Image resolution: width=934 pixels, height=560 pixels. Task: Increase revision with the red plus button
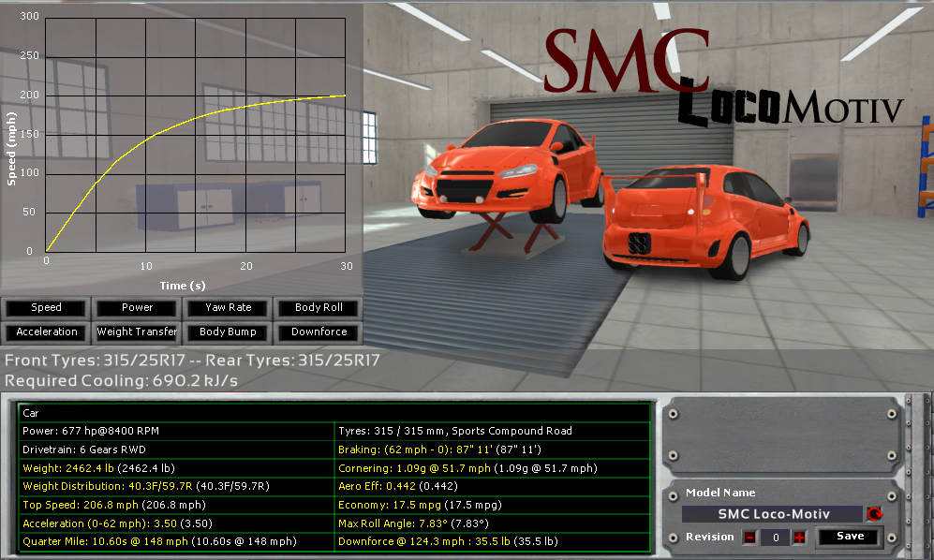pyautogui.click(x=799, y=537)
